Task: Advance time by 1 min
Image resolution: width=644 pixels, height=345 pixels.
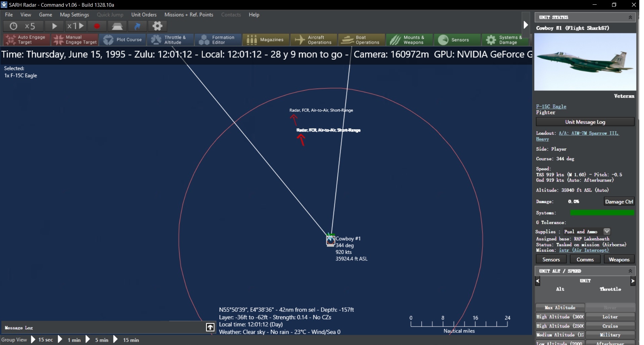Action: 70,340
